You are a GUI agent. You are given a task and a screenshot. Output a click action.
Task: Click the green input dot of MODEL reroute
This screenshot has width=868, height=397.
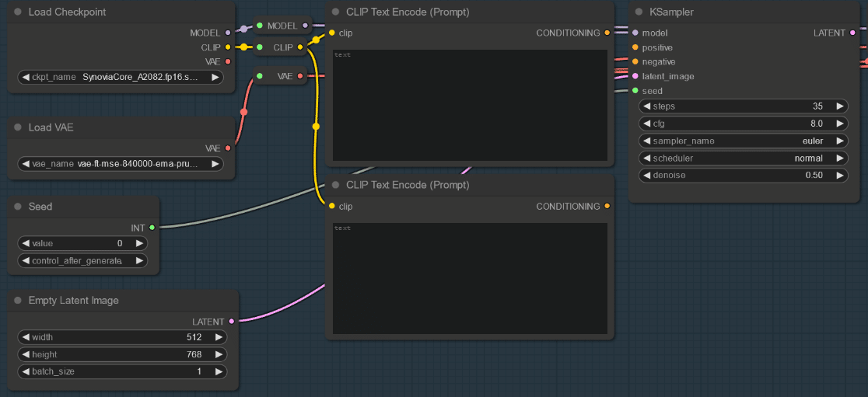coord(259,26)
